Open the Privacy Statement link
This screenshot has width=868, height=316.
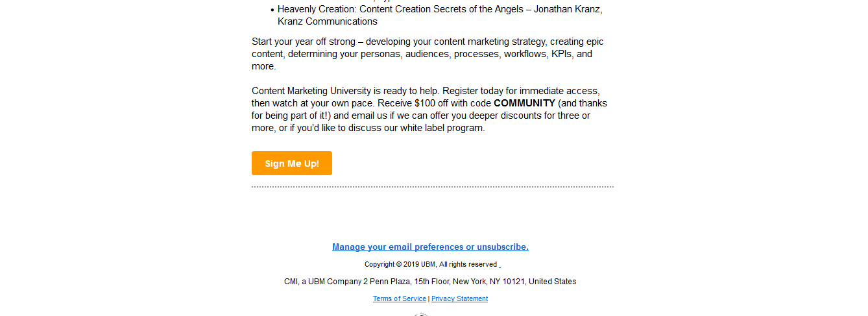(459, 299)
